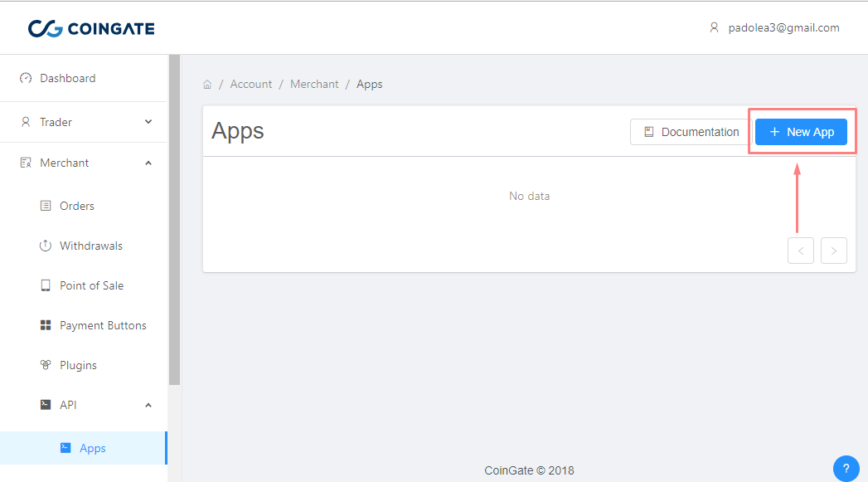This screenshot has width=868, height=482.
Task: Open the Documentation button
Action: pyautogui.click(x=691, y=132)
